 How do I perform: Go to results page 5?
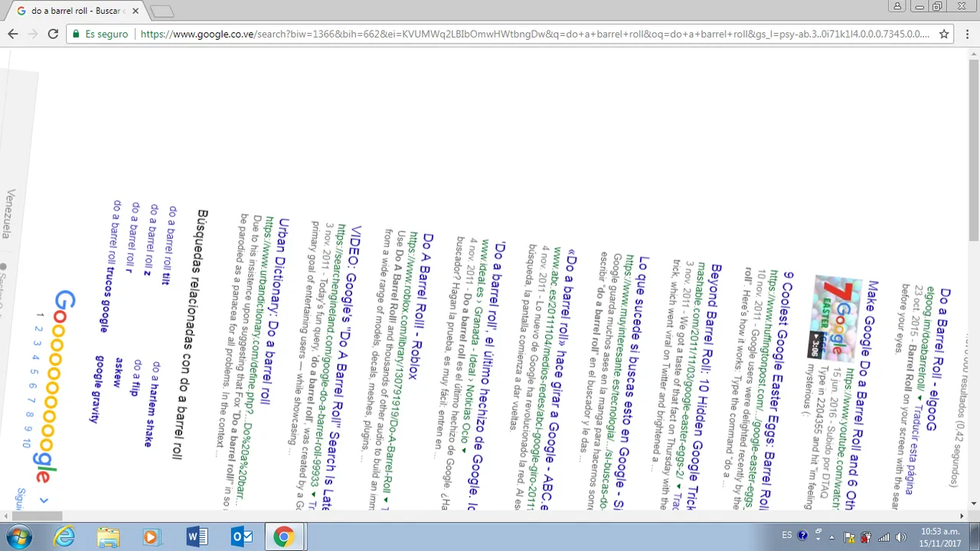tap(34, 372)
